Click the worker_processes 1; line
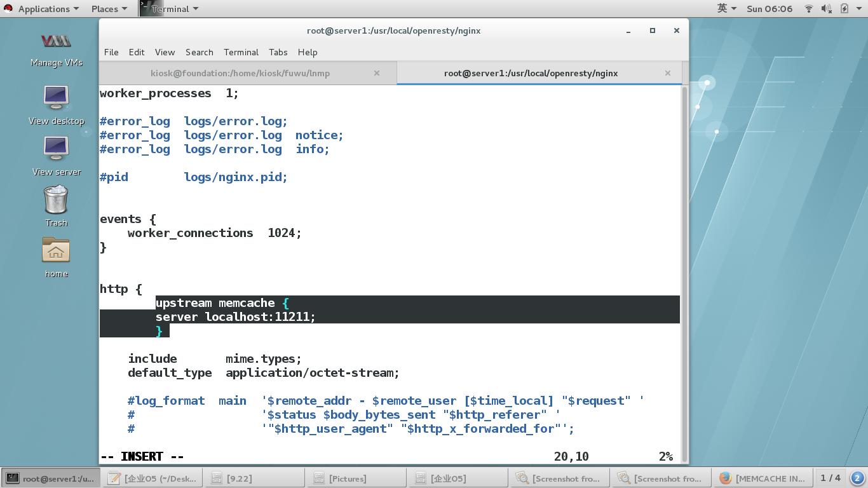 click(169, 93)
